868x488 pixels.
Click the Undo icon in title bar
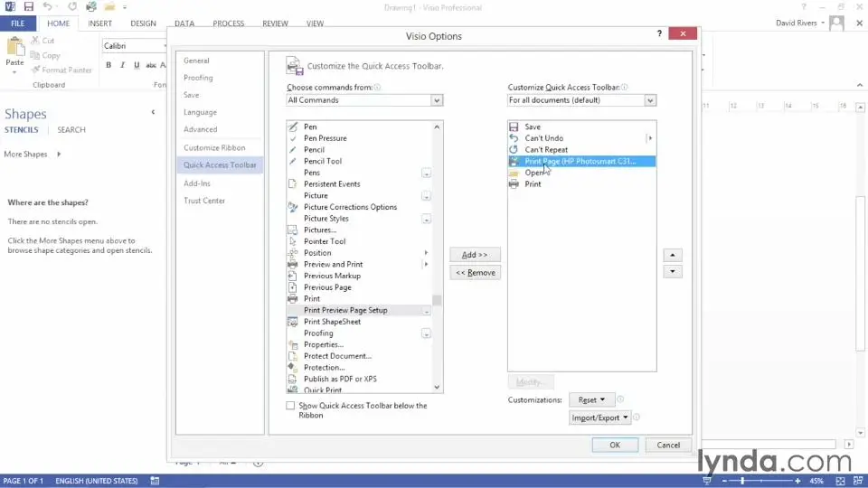point(48,7)
